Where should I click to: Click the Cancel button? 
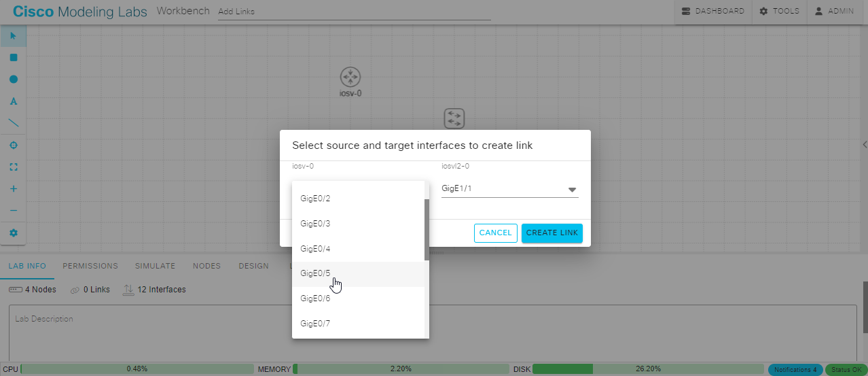[x=496, y=233]
